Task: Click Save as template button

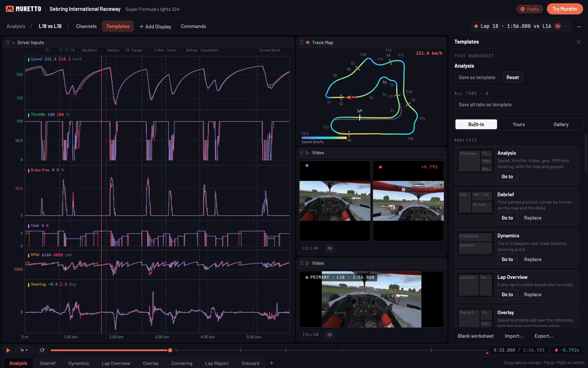Action: 477,77
